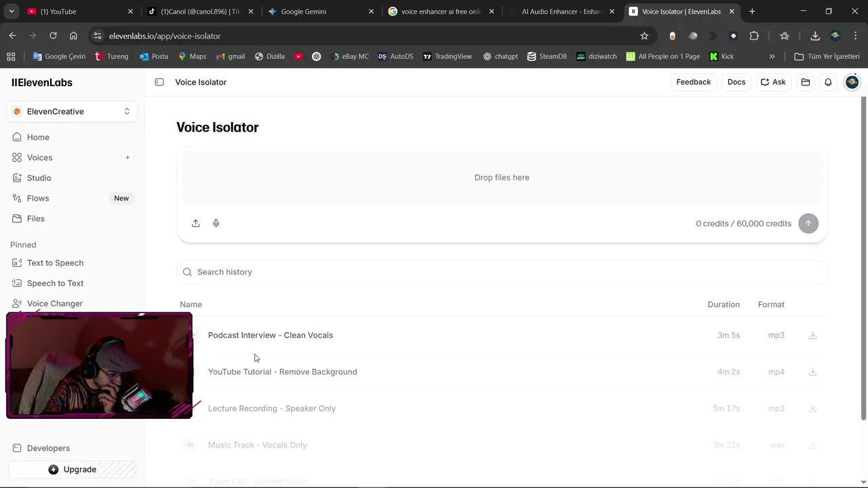Download the Music Track wav
The width and height of the screenshot is (868, 488).
(812, 445)
